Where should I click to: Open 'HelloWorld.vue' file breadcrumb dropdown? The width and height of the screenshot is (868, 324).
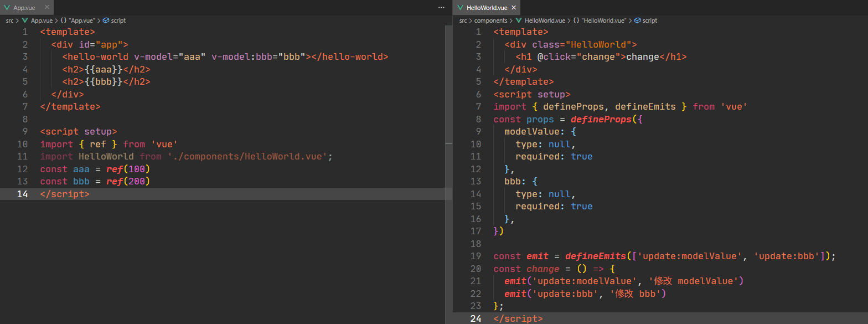(x=545, y=20)
